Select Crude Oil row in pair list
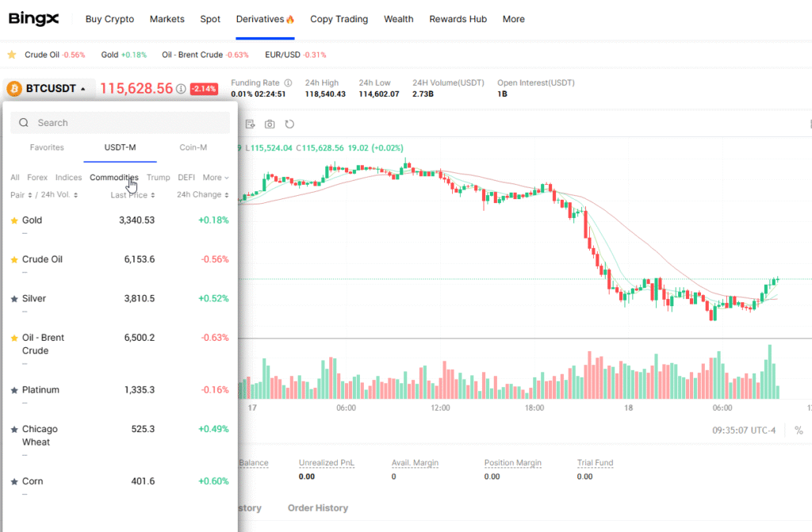 click(x=120, y=265)
